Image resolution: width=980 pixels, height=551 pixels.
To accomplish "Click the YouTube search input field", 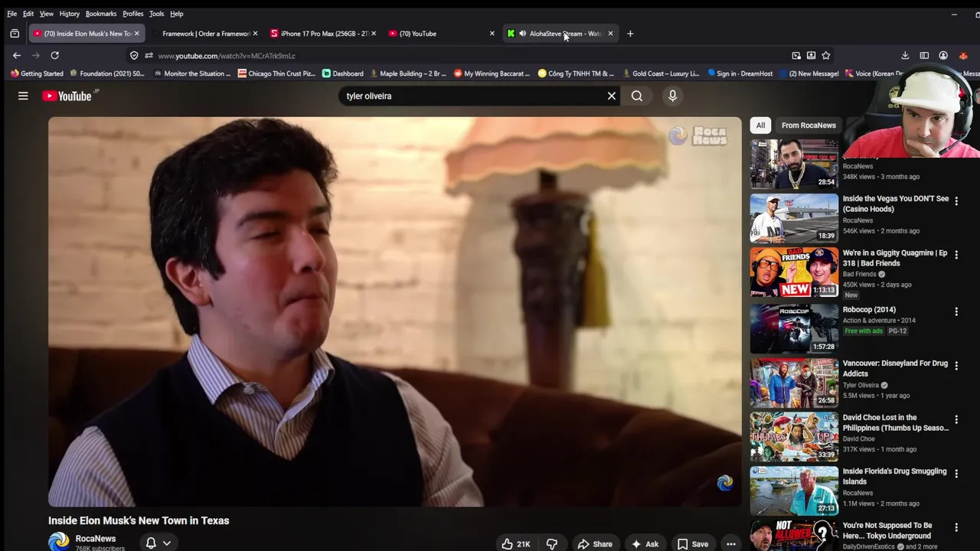I will coord(471,96).
